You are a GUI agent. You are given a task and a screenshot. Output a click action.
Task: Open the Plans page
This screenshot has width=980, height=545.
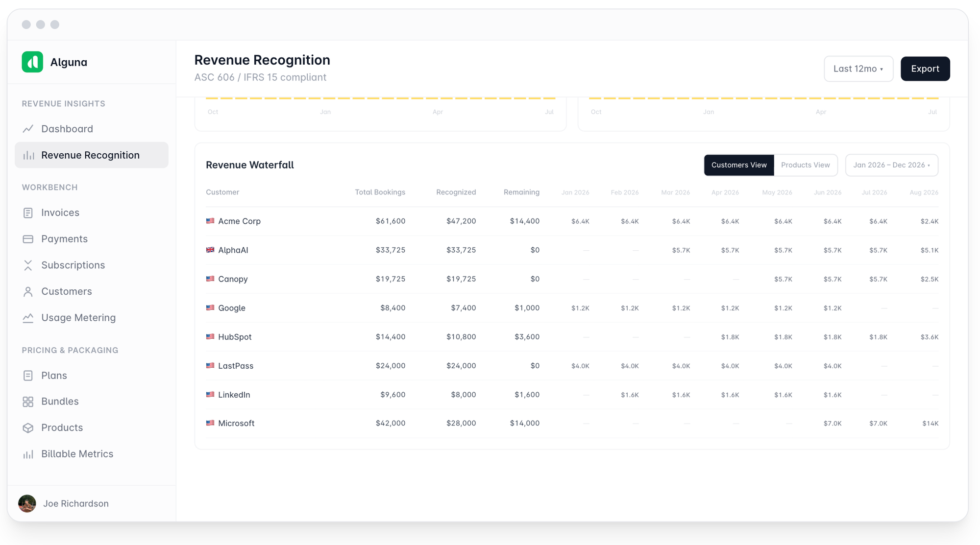click(x=92, y=376)
